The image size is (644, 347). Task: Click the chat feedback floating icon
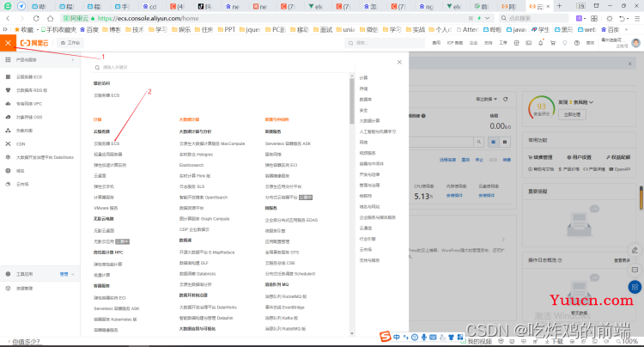coord(635,270)
